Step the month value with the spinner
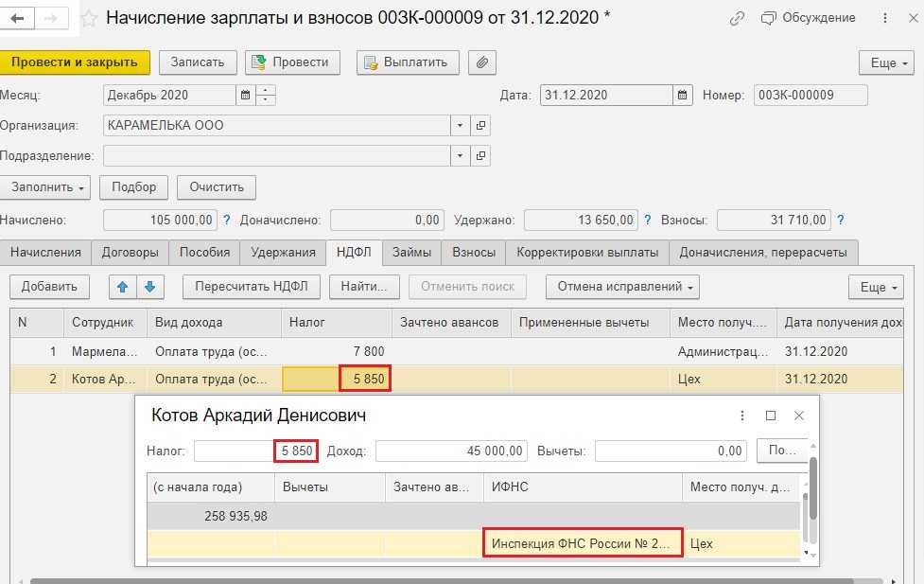This screenshot has width=924, height=584. click(265, 95)
